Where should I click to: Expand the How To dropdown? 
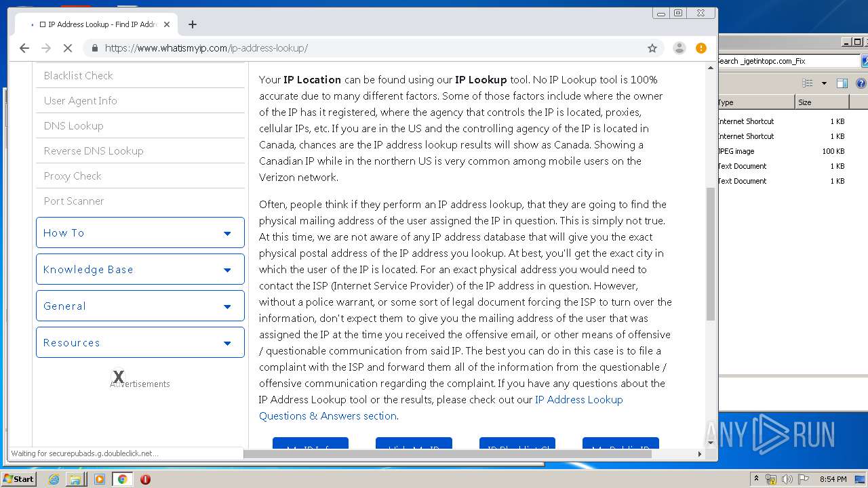point(140,232)
